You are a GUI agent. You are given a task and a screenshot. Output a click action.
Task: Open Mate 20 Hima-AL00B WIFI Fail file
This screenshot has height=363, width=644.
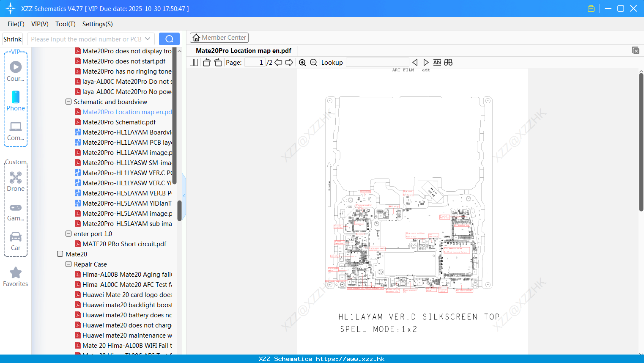[123, 346]
